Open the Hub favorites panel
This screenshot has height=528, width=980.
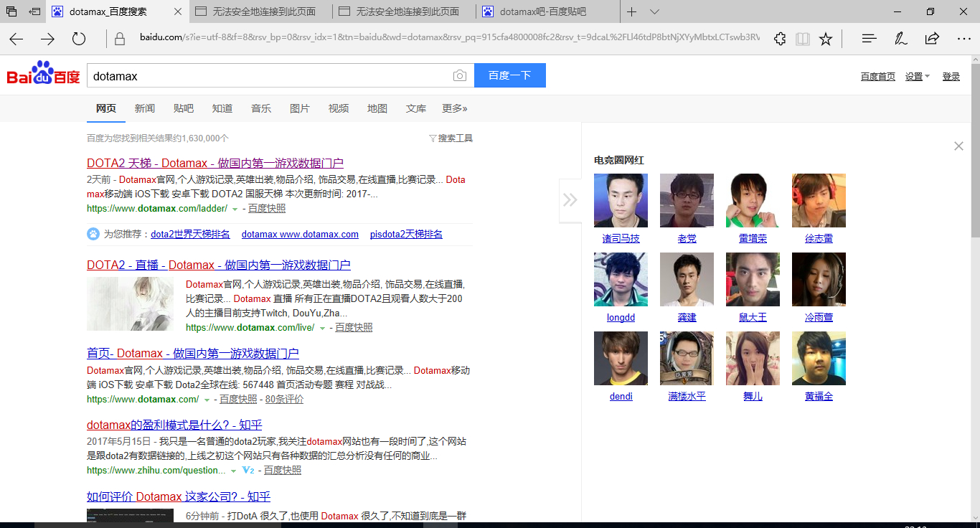(869, 39)
